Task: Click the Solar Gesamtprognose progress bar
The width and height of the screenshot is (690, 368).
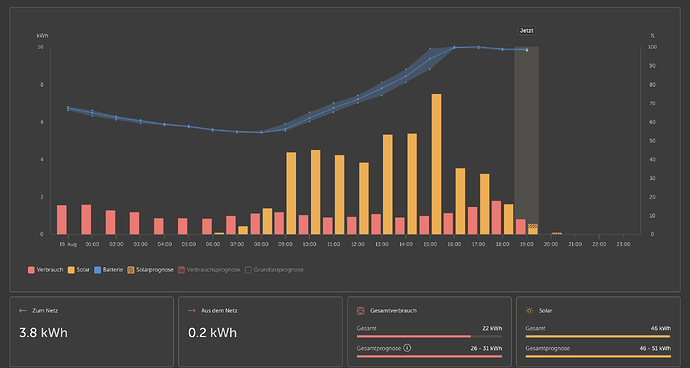Action: click(598, 356)
